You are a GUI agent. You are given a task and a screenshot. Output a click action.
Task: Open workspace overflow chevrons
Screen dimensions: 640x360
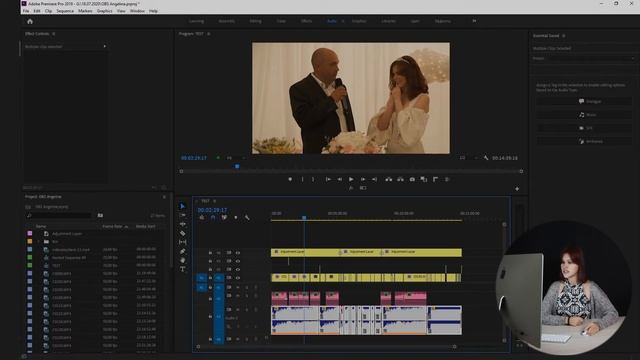pos(474,21)
